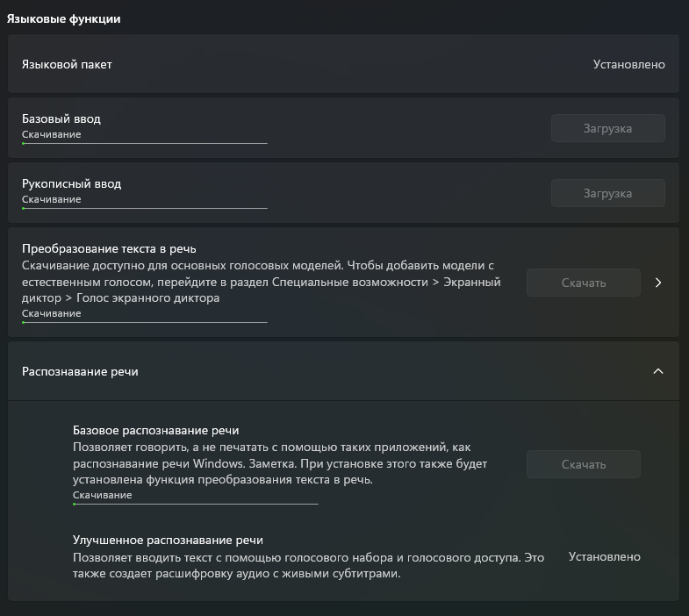Click Установлено status of Улучшенное распознавание речи
The width and height of the screenshot is (689, 616).
604,556
